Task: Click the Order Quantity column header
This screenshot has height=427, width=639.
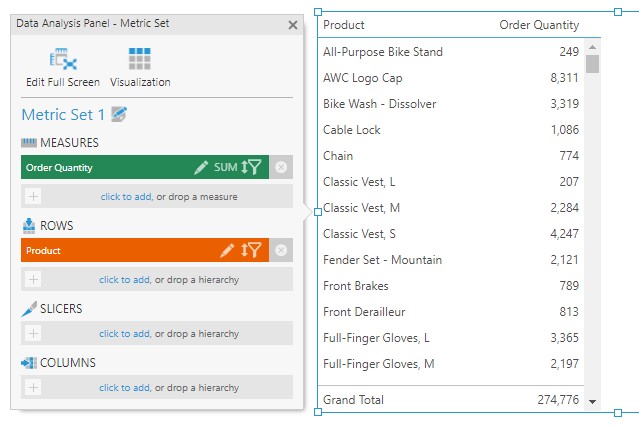Action: coord(538,25)
